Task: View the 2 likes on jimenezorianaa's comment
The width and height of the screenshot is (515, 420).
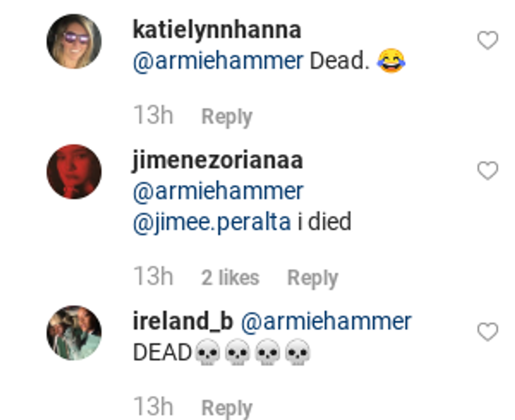Action: pyautogui.click(x=230, y=278)
